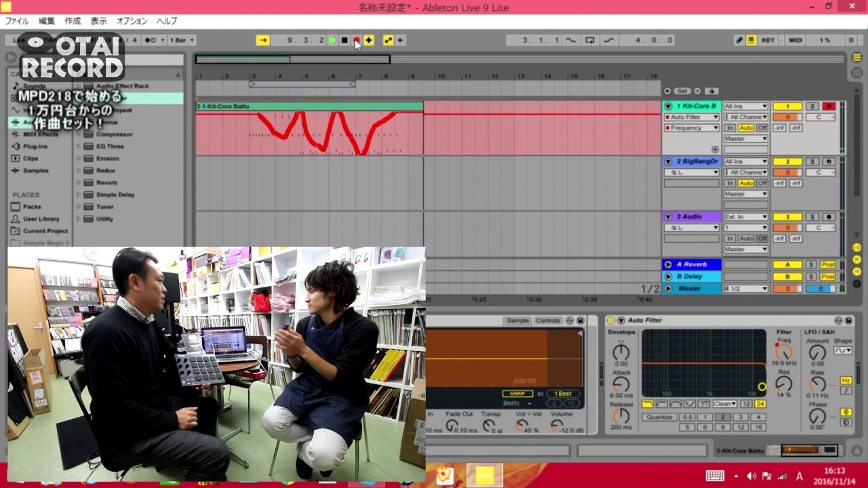868x488 pixels.
Task: Toggle the Follow arrow button in transport
Action: click(x=262, y=40)
